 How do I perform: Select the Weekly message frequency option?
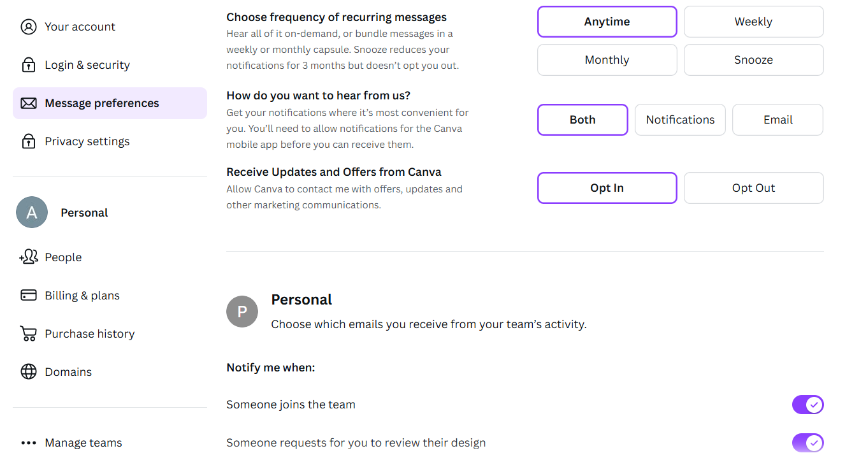(x=753, y=22)
